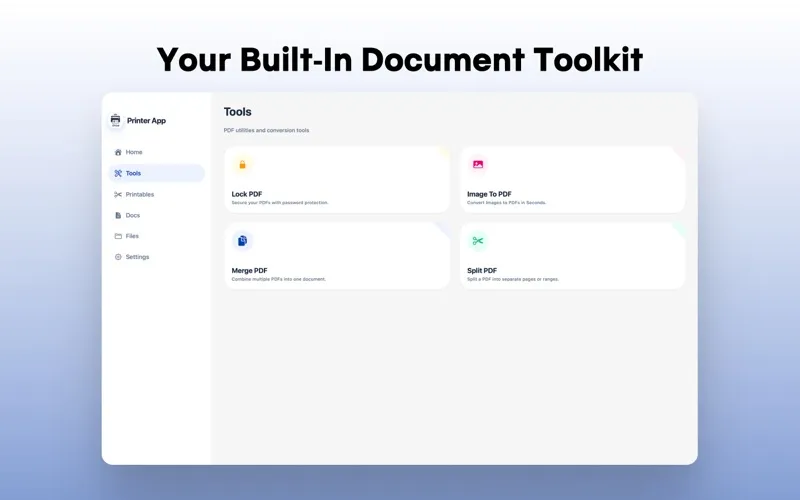Image resolution: width=800 pixels, height=500 pixels.
Task: Click the Tools wrench icon in sidebar
Action: pos(118,173)
